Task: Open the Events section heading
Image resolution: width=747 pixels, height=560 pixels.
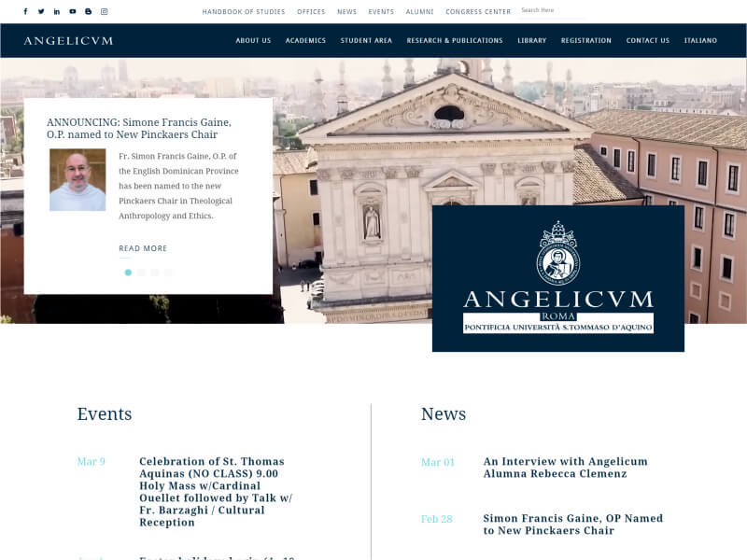Action: pos(105,413)
